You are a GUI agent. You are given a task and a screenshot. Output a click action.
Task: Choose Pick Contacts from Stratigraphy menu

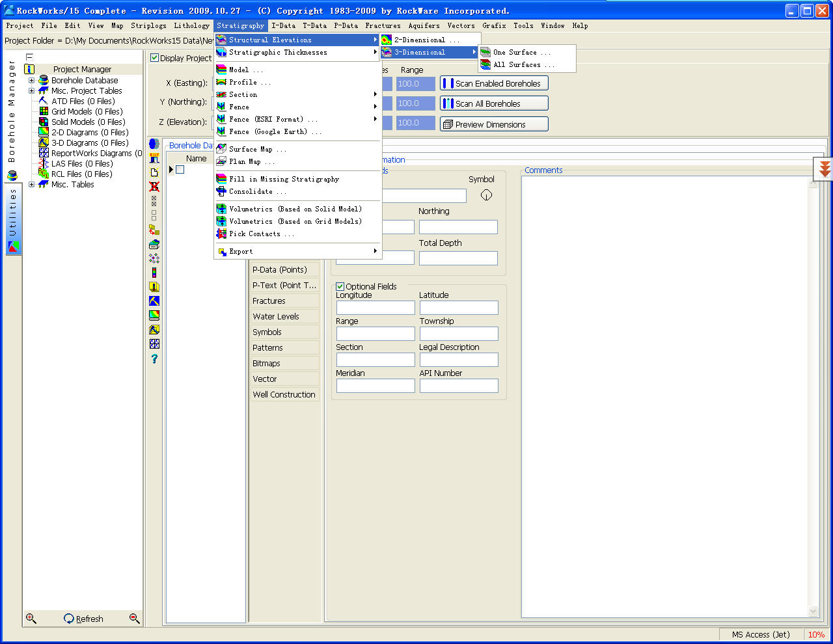tap(297, 234)
